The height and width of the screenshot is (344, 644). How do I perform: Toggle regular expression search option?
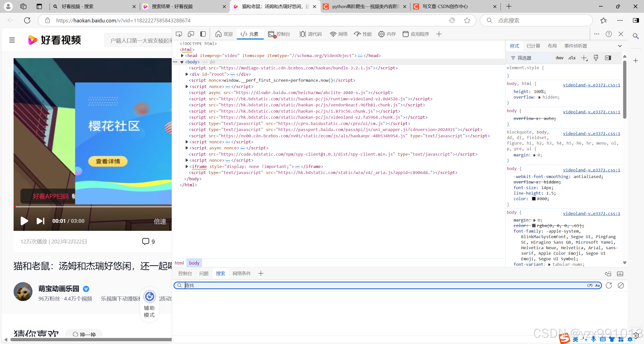click(x=590, y=285)
